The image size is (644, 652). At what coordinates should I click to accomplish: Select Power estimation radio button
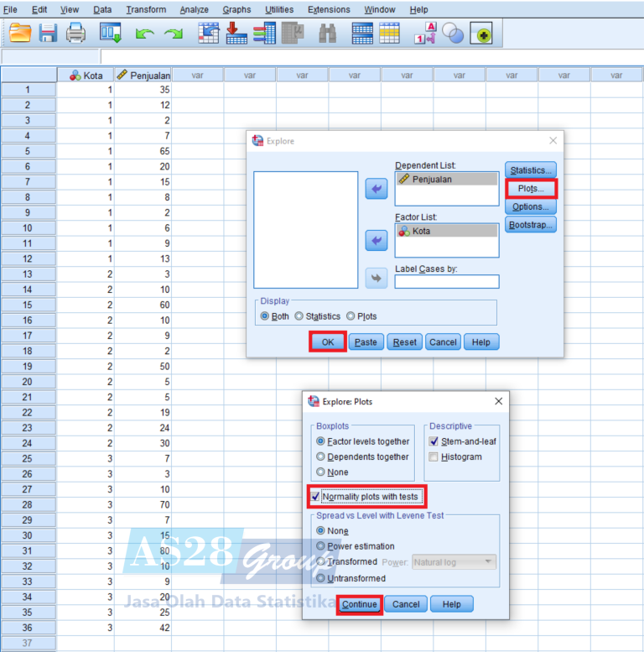click(x=321, y=546)
